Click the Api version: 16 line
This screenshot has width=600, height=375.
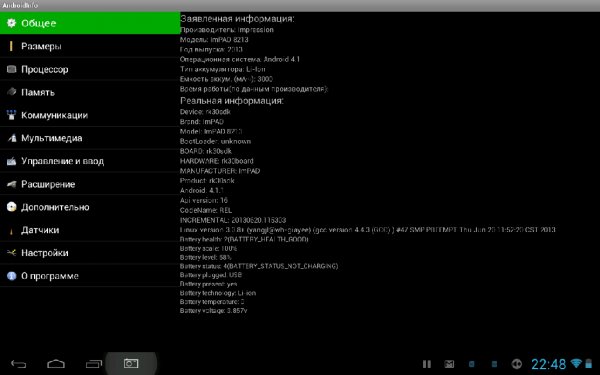point(204,200)
